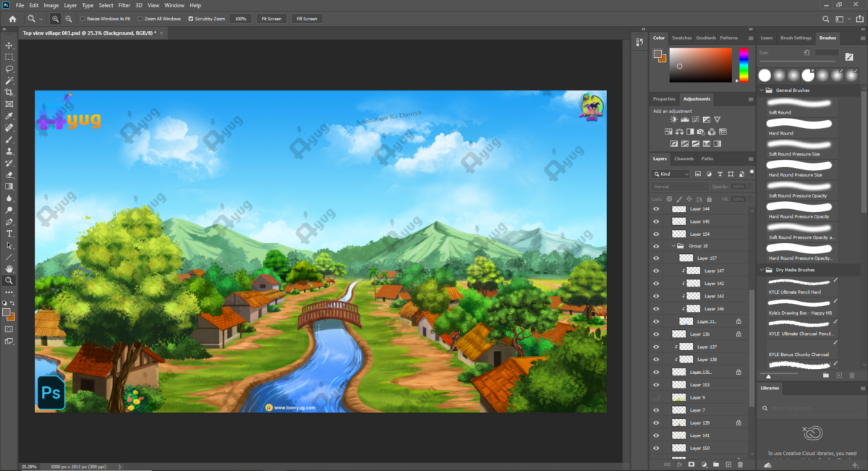Select the Hand tool

9,269
